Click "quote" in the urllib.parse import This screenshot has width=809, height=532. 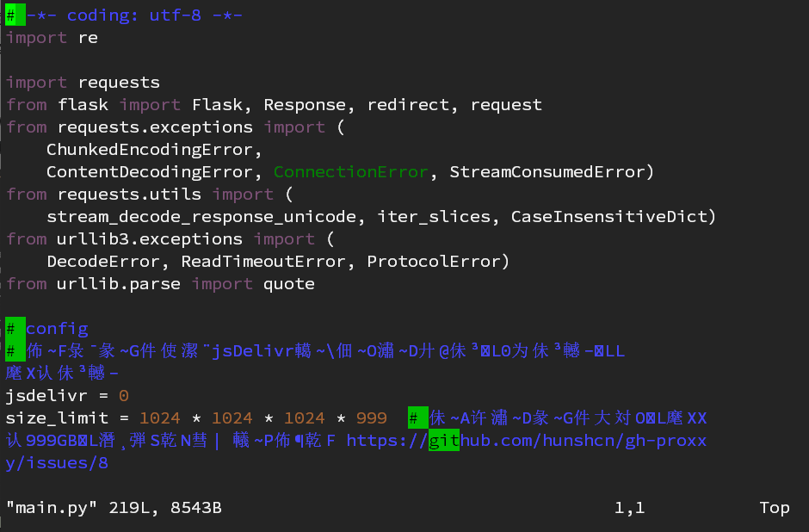pos(288,284)
